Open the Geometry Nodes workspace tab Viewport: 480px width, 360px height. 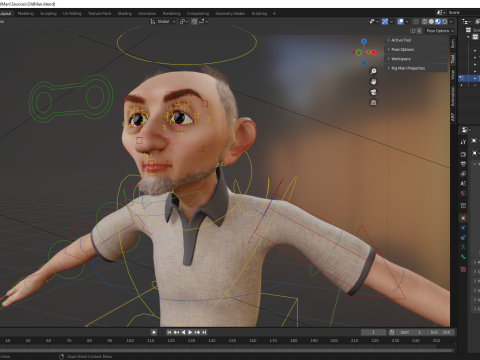[x=230, y=14]
